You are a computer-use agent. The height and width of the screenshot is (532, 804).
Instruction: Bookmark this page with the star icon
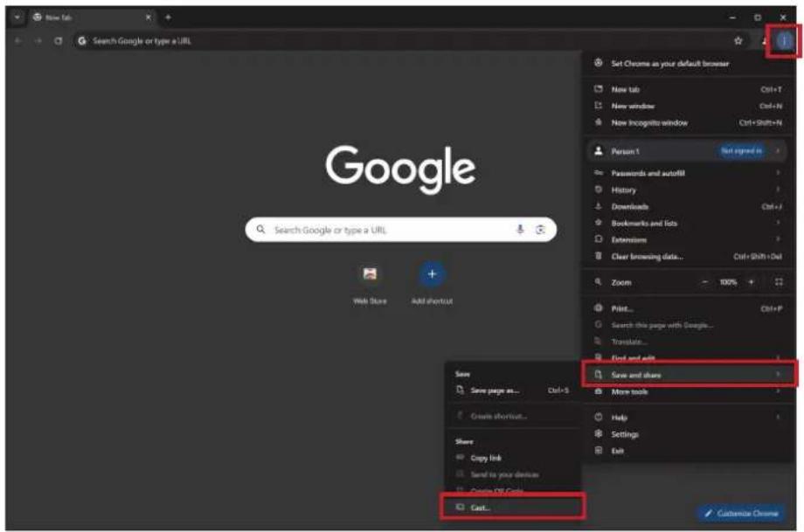738,40
